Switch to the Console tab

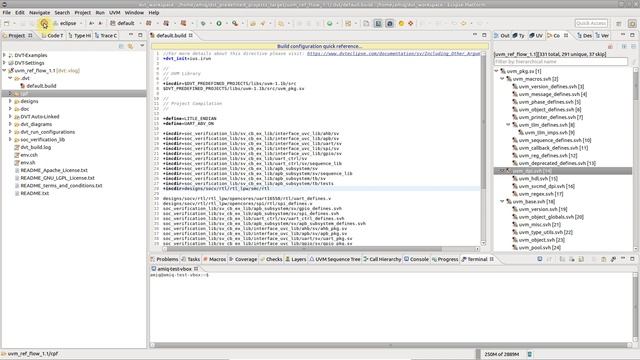coord(416,259)
